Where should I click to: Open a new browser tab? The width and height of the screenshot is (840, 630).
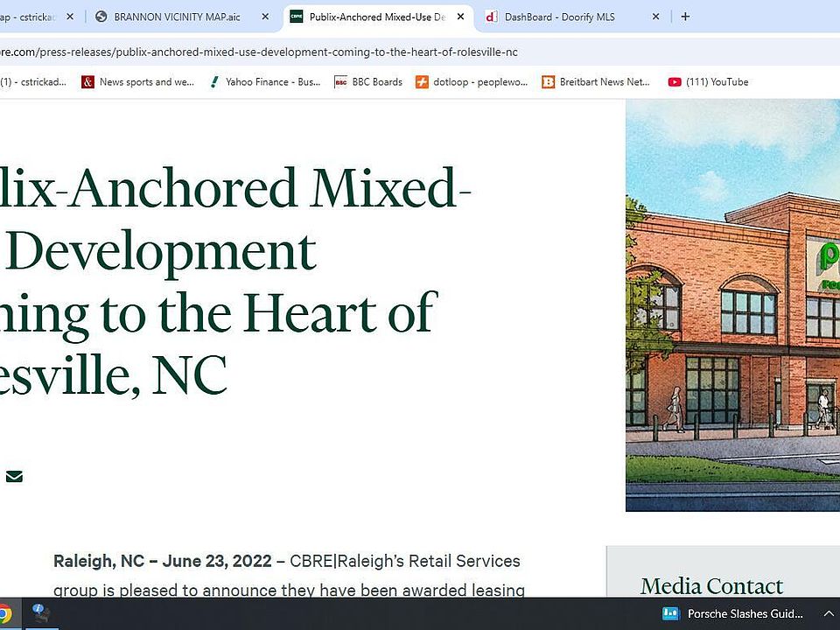(x=685, y=17)
